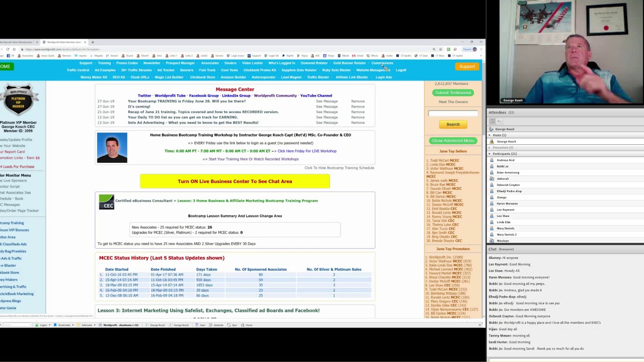Click Todd McCart in June Top Sellers
Image resolution: width=644 pixels, height=362 pixels.
point(442,160)
